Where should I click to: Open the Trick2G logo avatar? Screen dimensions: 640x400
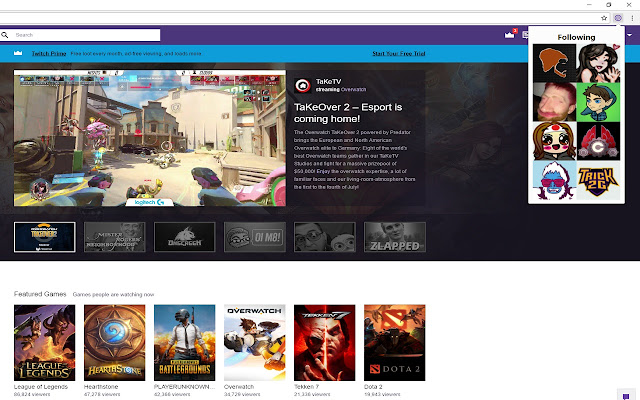598,180
